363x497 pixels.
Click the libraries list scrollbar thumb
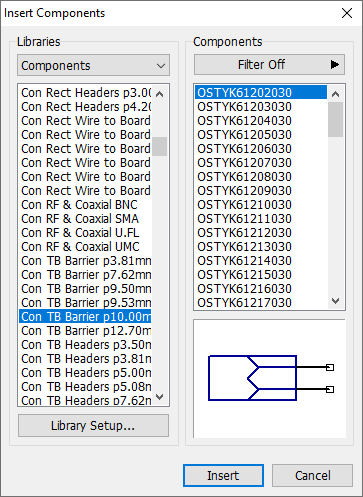tap(160, 146)
